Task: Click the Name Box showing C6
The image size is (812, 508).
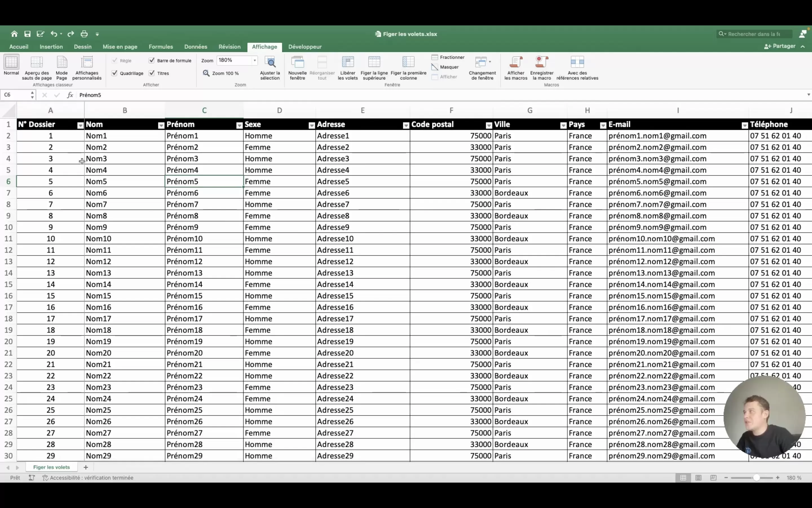Action: click(x=16, y=95)
